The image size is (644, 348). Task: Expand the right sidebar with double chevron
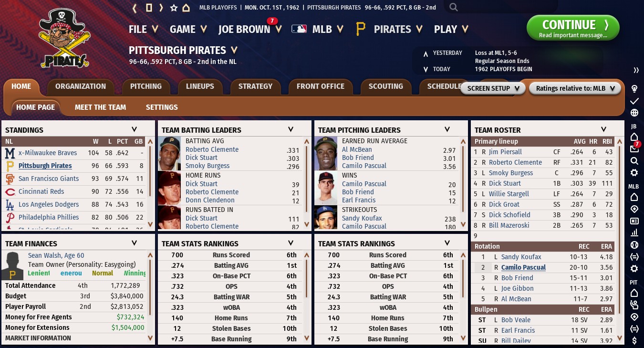click(636, 70)
